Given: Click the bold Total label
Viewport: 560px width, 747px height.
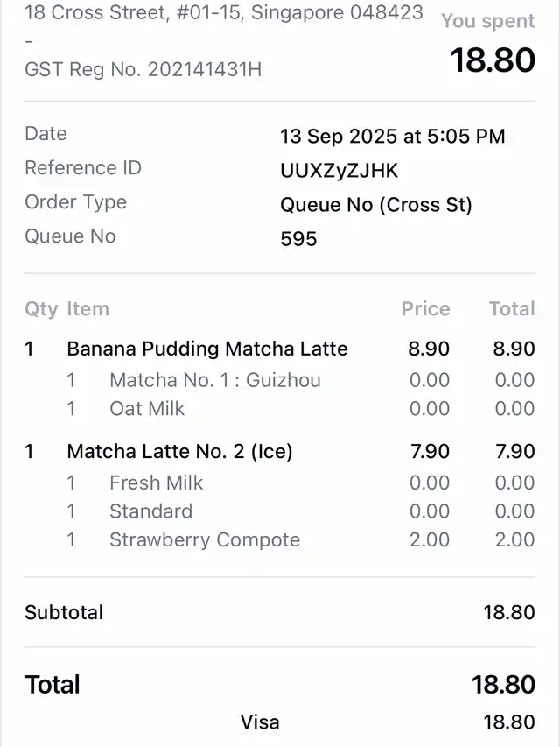Looking at the screenshot, I should pyautogui.click(x=52, y=684).
